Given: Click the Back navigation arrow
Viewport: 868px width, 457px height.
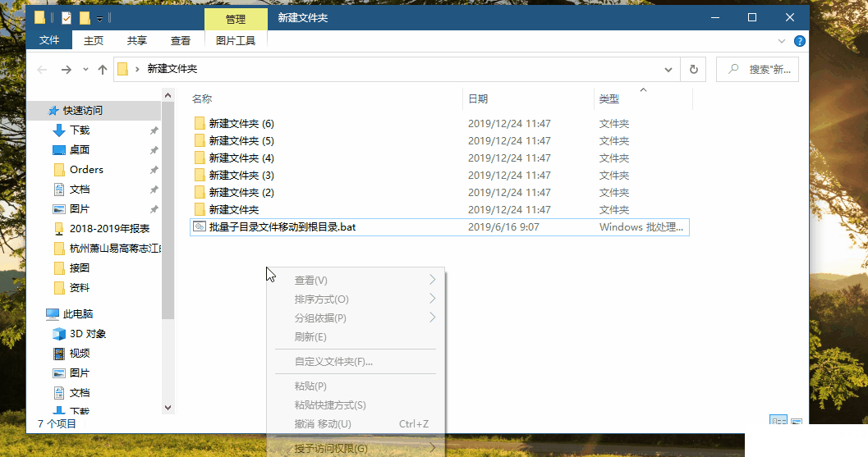Looking at the screenshot, I should (42, 69).
